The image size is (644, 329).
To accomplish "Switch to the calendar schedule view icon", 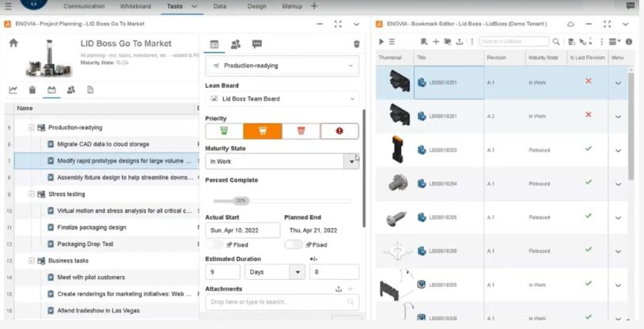I will point(51,89).
